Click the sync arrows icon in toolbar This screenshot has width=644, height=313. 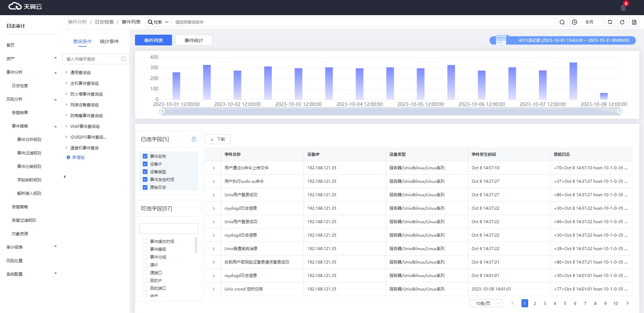610,22
